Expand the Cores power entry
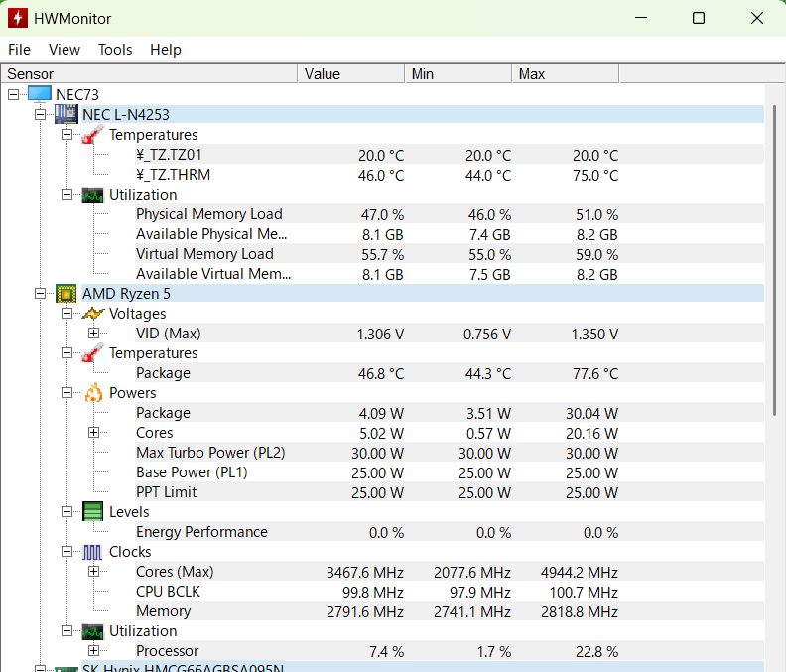 tap(93, 433)
